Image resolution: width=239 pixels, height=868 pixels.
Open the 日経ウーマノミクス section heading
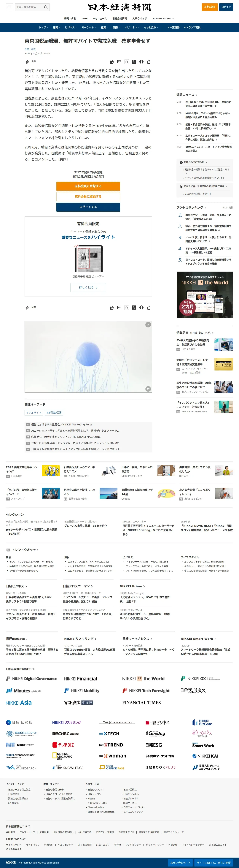click(137, 639)
